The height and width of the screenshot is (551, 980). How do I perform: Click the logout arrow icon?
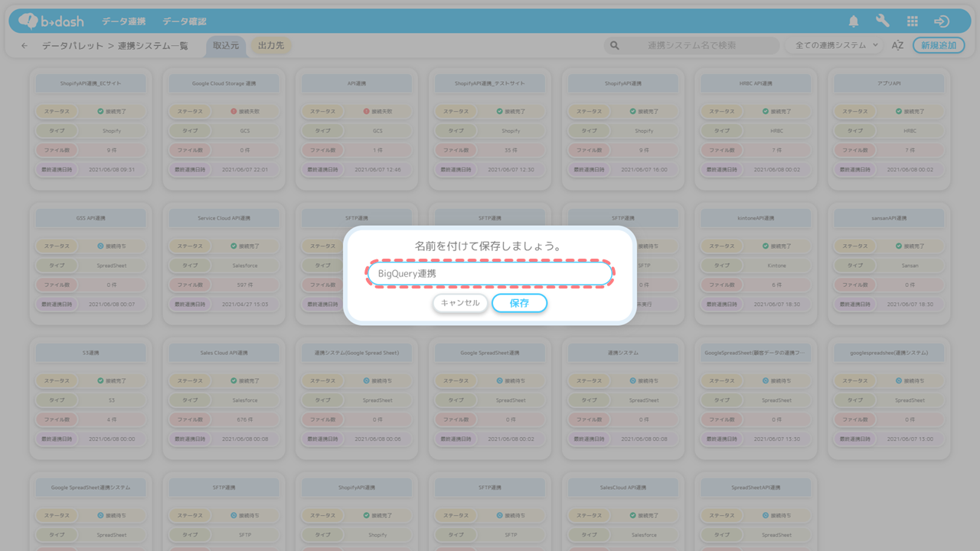tap(942, 21)
